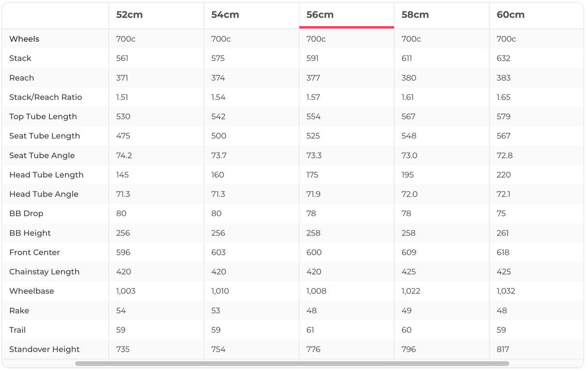588x371 pixels.
Task: Click the Standover Height row label
Action: coord(45,349)
